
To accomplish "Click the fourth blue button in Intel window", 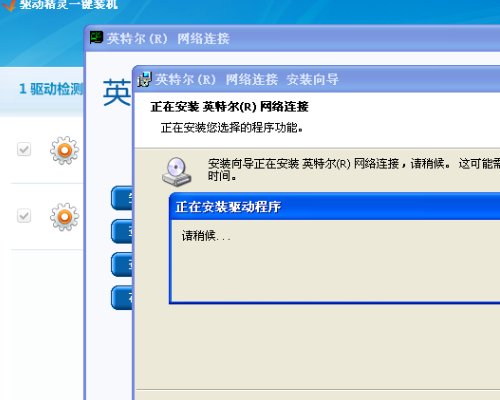I will (122, 298).
